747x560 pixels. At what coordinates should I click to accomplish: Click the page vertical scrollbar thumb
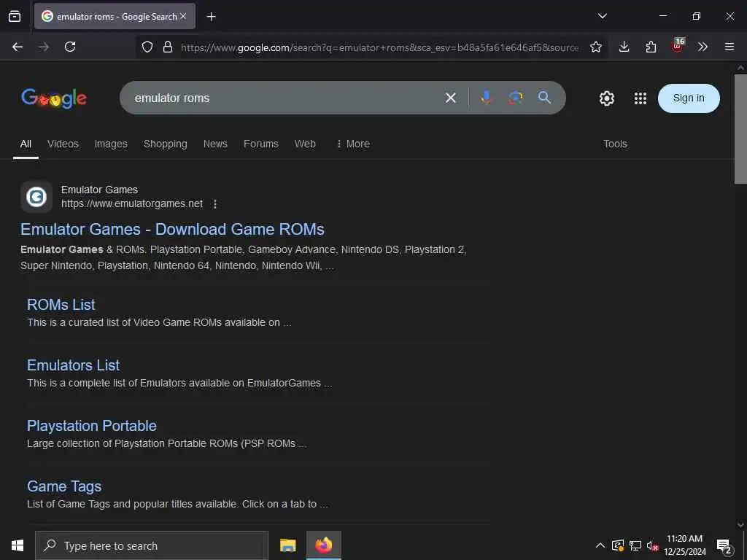click(x=740, y=128)
